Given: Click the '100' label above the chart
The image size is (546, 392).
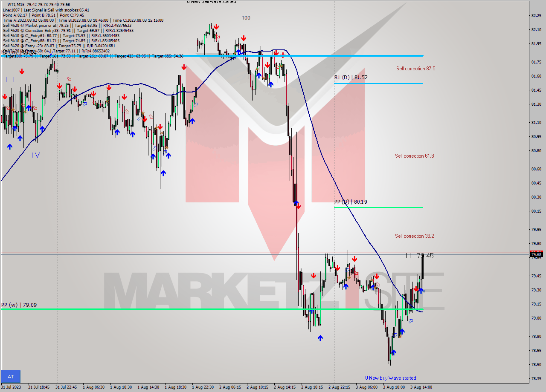Looking at the screenshot, I should (x=246, y=18).
